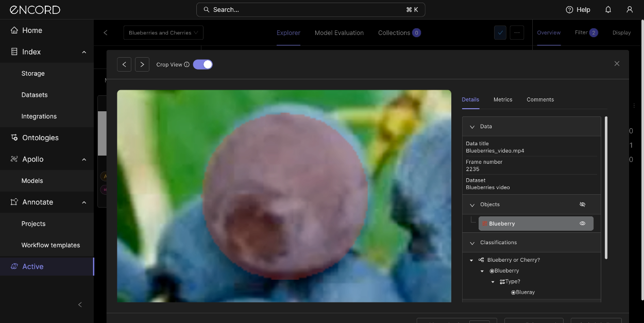
Task: Click the blueberry crop image
Action: coord(284,196)
